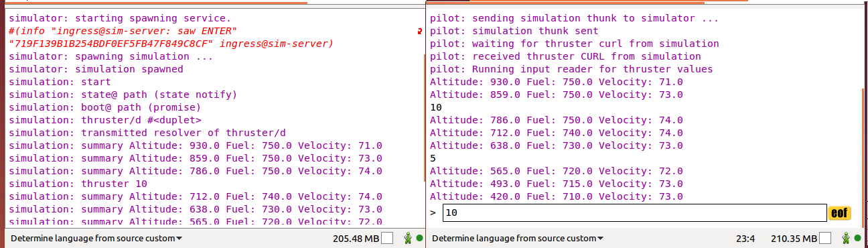
Task: Click right pane's running figure icon
Action: point(846,238)
